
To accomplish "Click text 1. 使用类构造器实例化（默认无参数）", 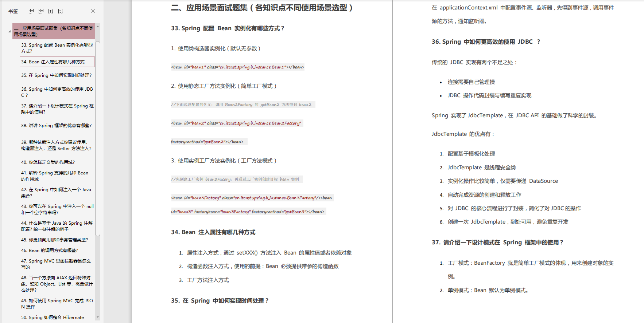I will pyautogui.click(x=216, y=48).
